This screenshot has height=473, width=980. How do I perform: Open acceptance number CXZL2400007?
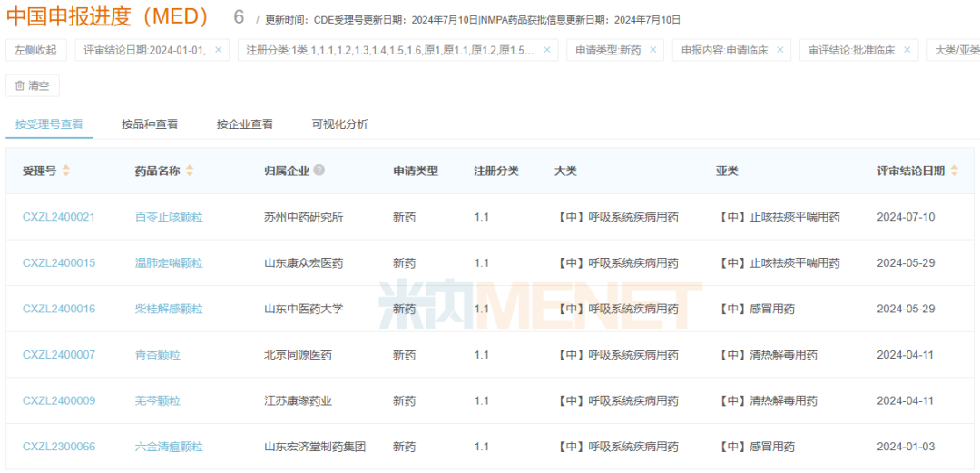click(59, 355)
